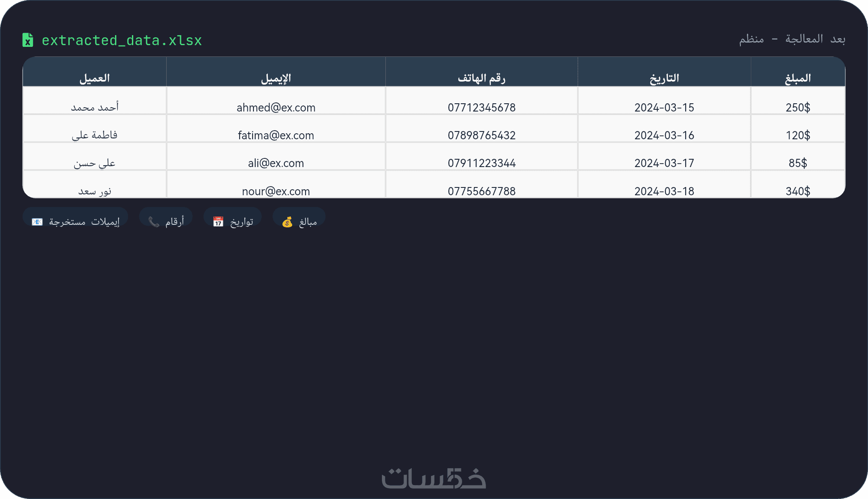Click the العميل column header
868x499 pixels.
(95, 78)
